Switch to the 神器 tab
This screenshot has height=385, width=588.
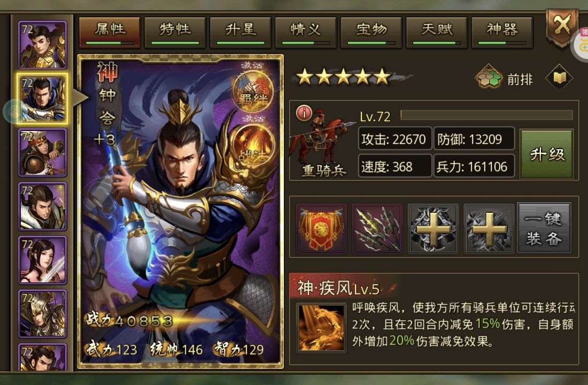[x=502, y=32]
